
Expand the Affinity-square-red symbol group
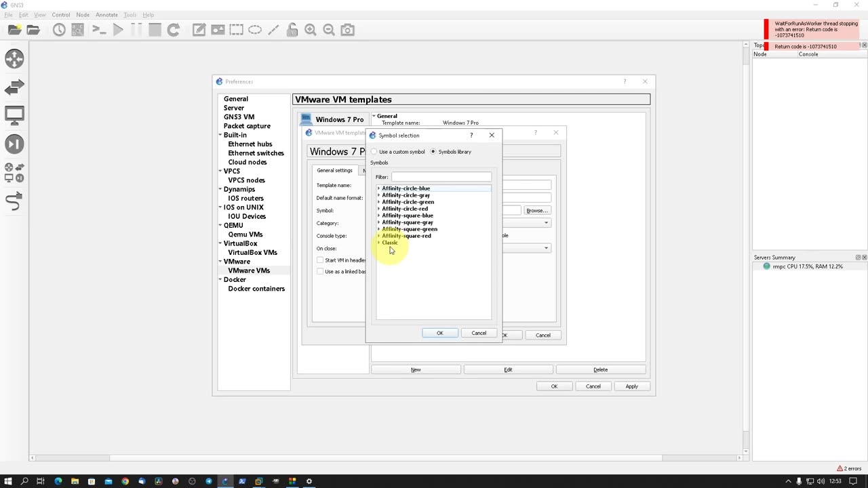pos(379,236)
